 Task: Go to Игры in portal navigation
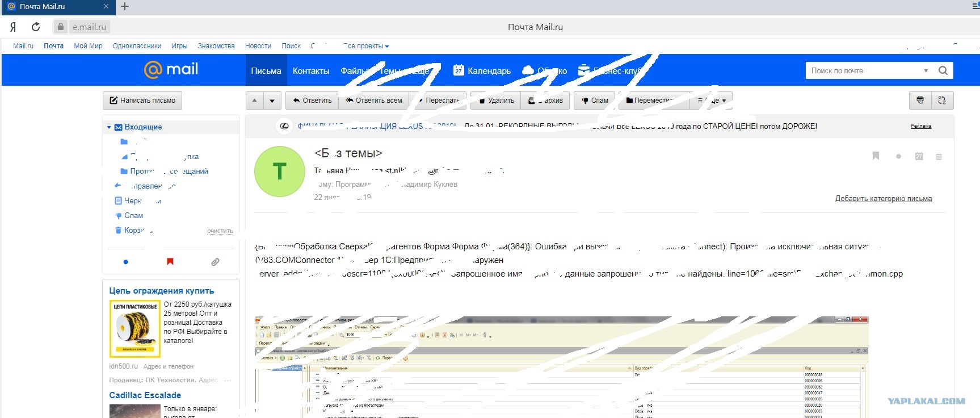(x=179, y=46)
